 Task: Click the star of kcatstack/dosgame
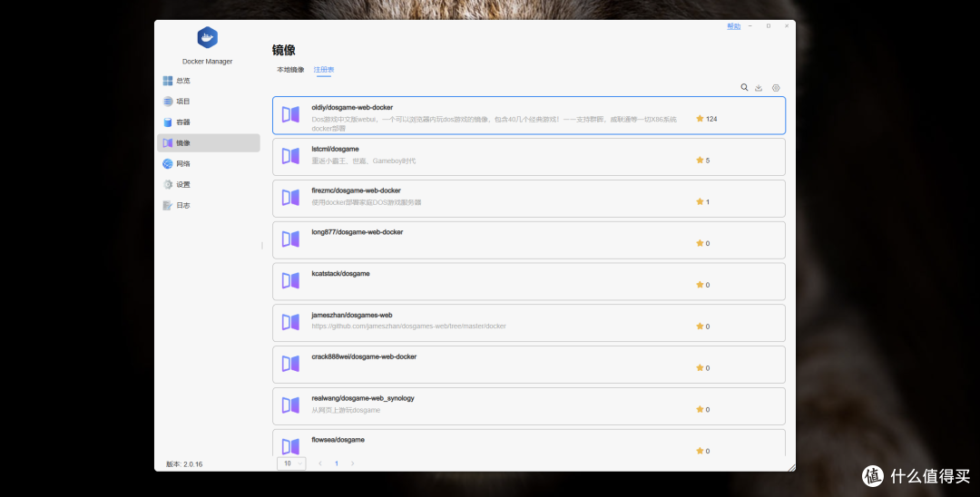click(702, 285)
